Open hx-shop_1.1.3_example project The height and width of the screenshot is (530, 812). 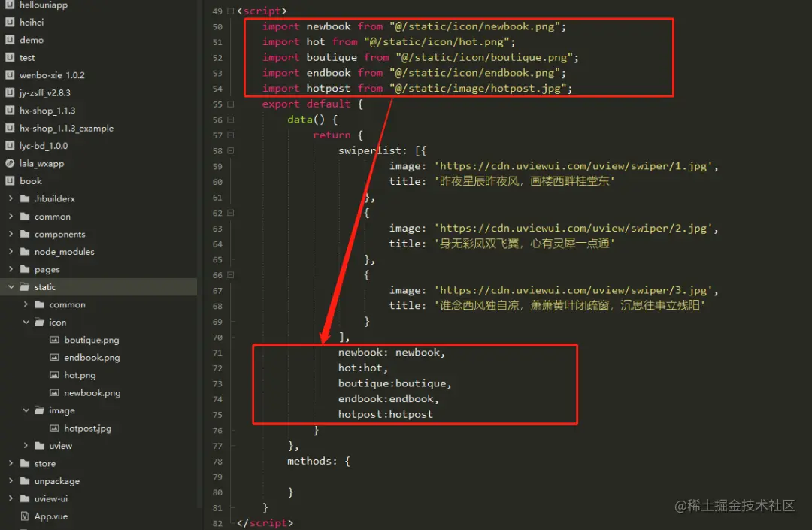pos(66,129)
